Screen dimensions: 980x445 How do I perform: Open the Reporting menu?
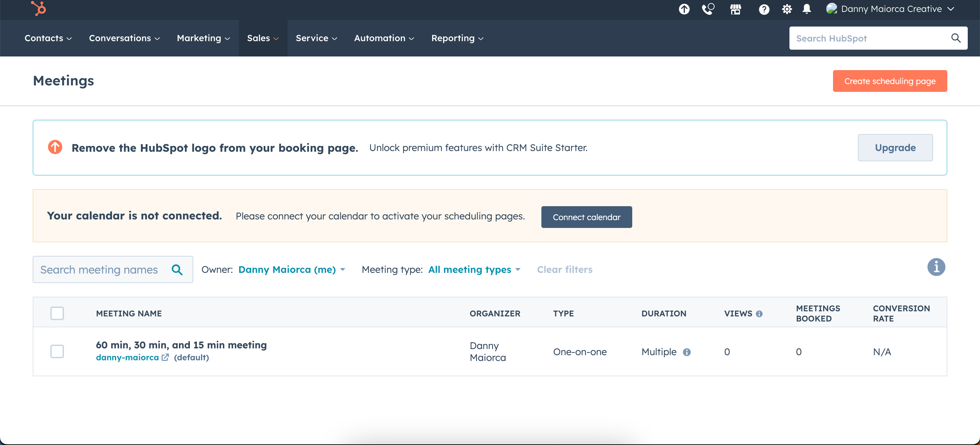pyautogui.click(x=457, y=38)
